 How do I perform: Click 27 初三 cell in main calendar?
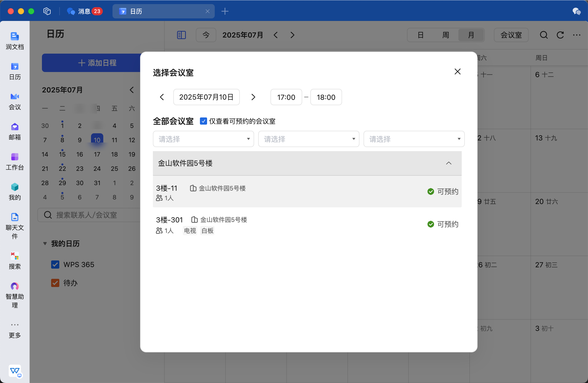pos(559,288)
